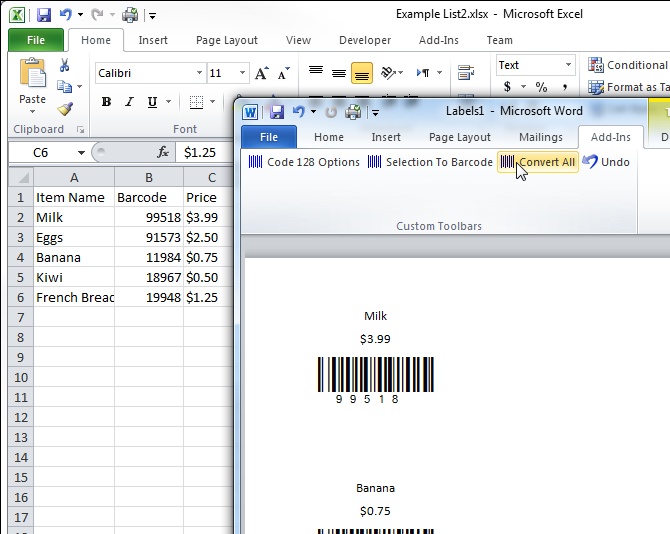Image resolution: width=670 pixels, height=534 pixels.
Task: Apply percent style format
Action: tap(541, 87)
